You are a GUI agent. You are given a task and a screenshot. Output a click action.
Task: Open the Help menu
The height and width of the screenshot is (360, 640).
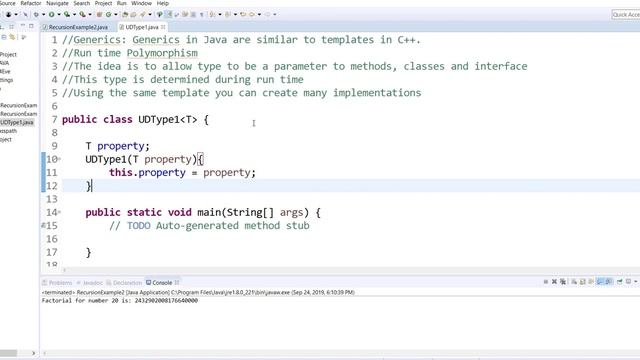[163, 3]
